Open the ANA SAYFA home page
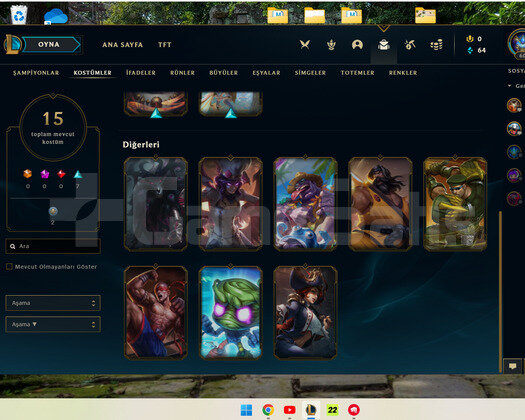The width and height of the screenshot is (525, 420). pyautogui.click(x=123, y=45)
